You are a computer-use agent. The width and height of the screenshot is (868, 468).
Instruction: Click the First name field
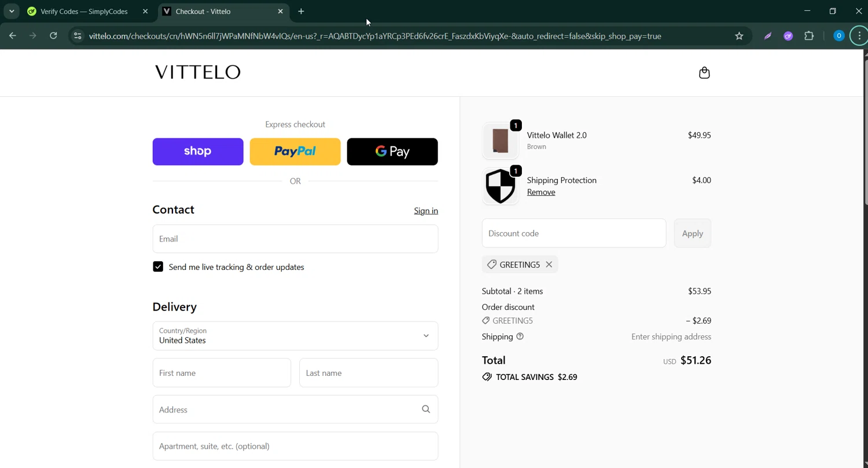[x=222, y=373]
